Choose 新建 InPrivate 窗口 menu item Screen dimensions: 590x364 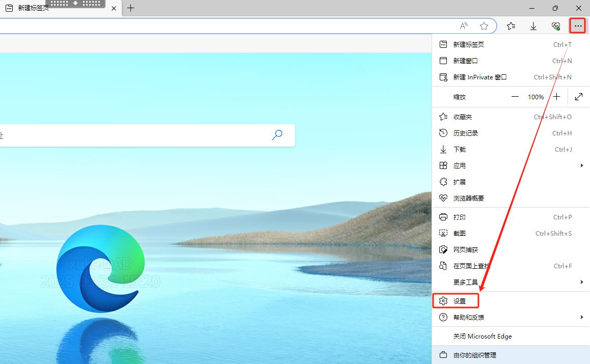(x=480, y=77)
